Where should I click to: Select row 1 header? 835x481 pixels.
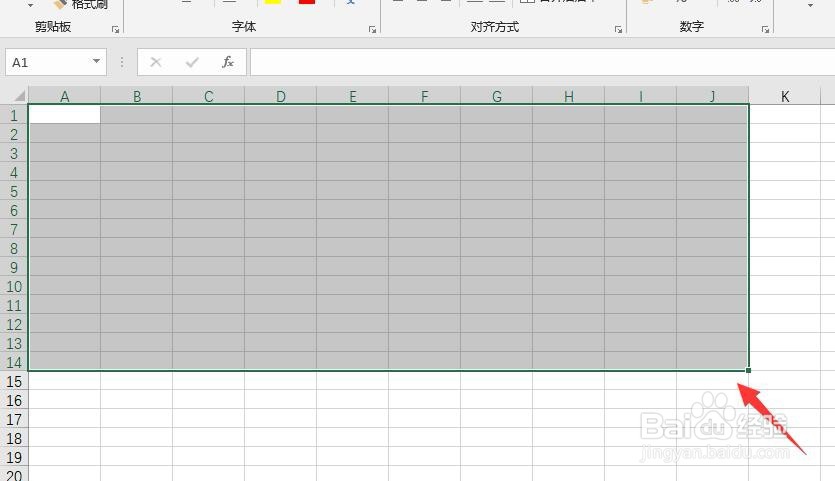tap(14, 115)
